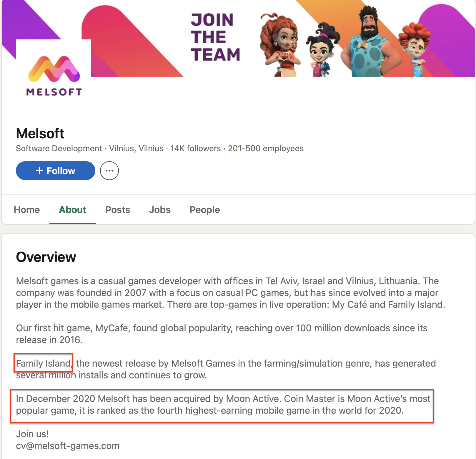Open the Home tab
Image resolution: width=476 pixels, height=459 pixels.
[27, 210]
